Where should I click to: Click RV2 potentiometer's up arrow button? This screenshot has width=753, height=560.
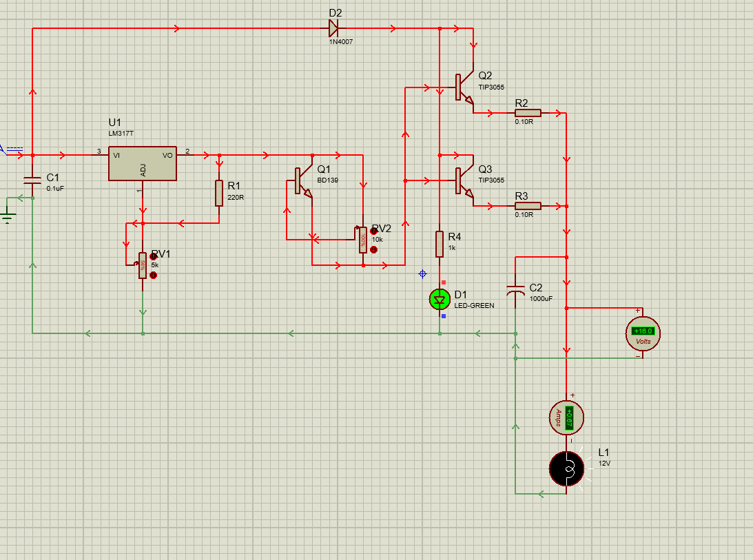coord(373,231)
